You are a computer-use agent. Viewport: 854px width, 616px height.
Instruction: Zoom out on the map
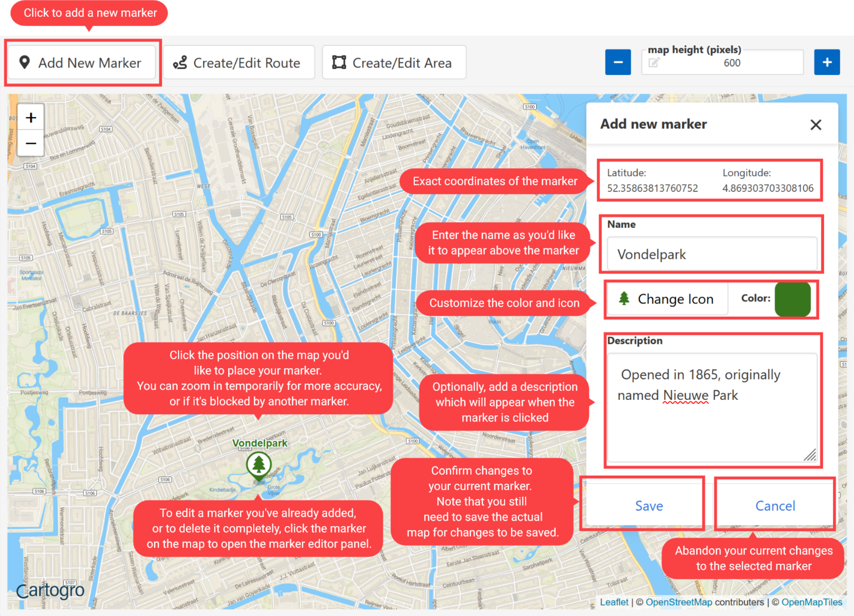tap(31, 143)
